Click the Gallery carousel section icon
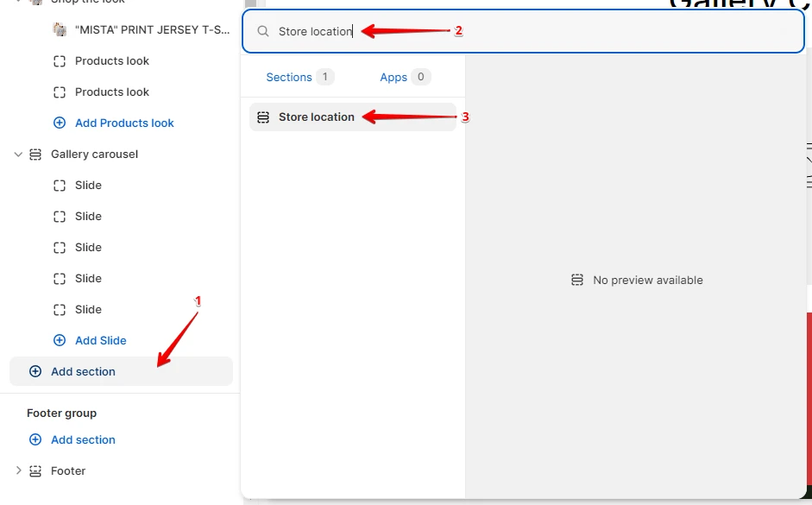This screenshot has width=812, height=505. [x=35, y=155]
